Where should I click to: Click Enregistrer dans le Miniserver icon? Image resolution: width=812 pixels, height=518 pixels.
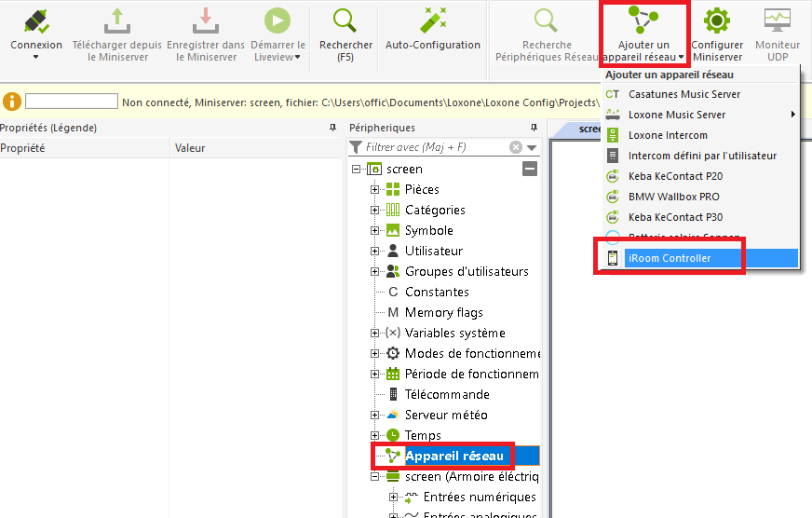coord(205,20)
